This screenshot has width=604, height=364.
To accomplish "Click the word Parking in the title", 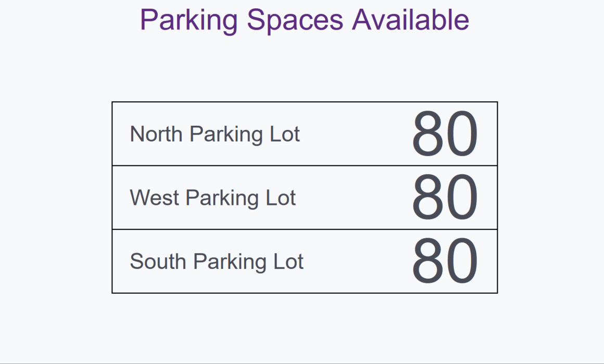I will click(188, 21).
